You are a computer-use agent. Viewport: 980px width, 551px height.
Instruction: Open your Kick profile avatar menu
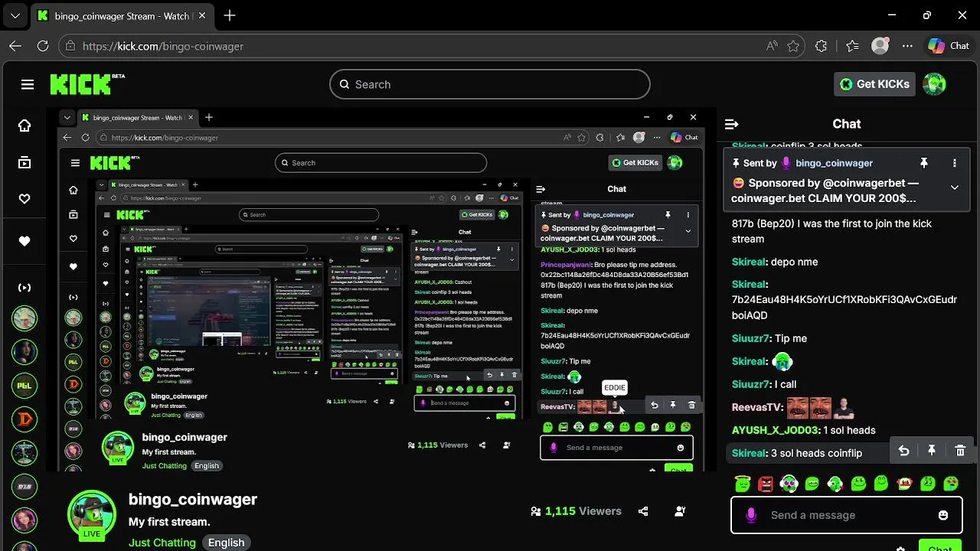pos(934,84)
